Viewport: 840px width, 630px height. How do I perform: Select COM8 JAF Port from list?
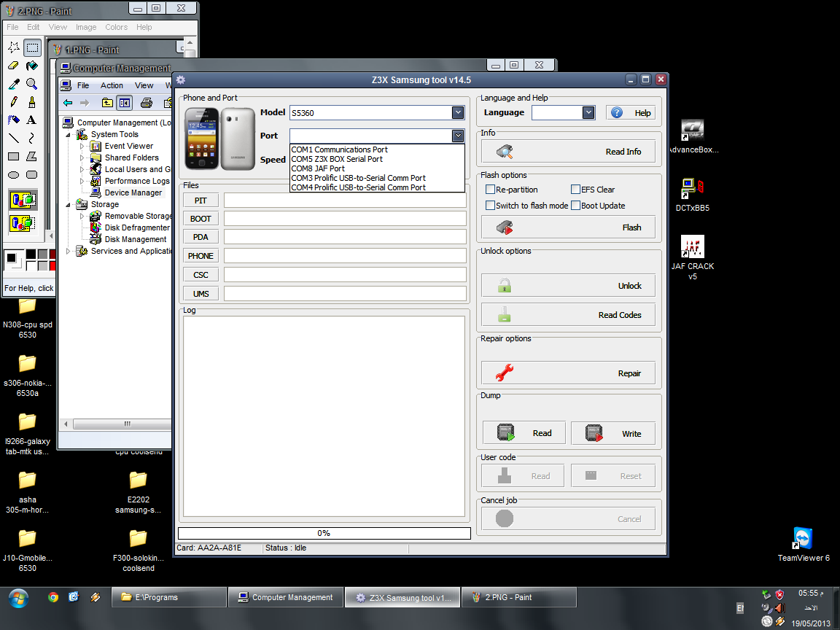pos(377,168)
